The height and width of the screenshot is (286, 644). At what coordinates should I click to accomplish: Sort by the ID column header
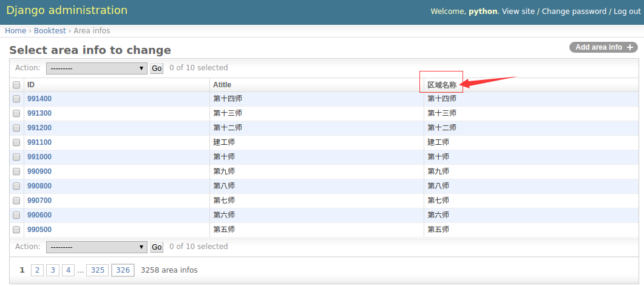31,85
